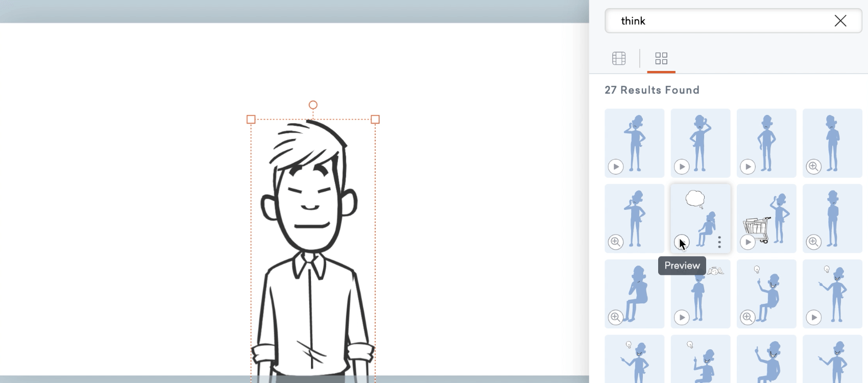Zoom the seated character in third row
Screen dimensions: 868x383
[x=616, y=318]
